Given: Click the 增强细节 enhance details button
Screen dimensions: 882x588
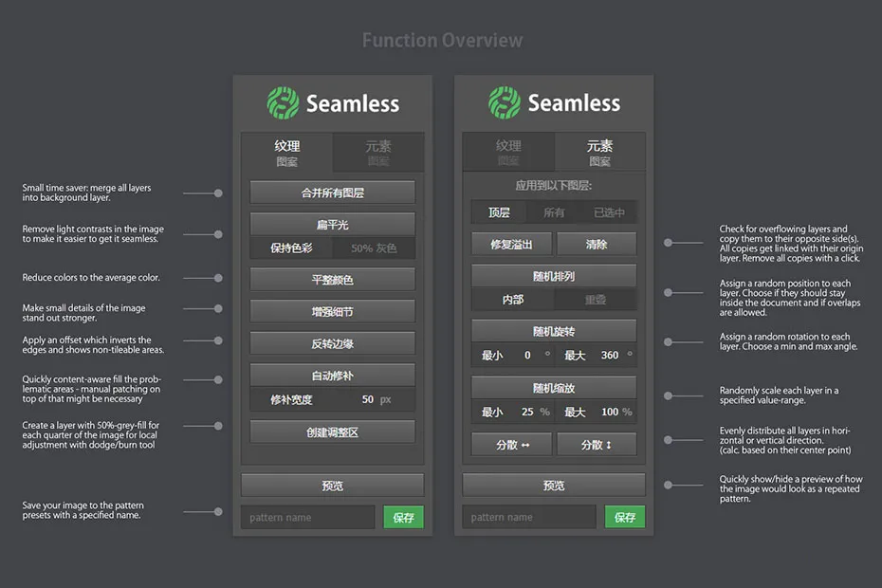Looking at the screenshot, I should pyautogui.click(x=333, y=312).
